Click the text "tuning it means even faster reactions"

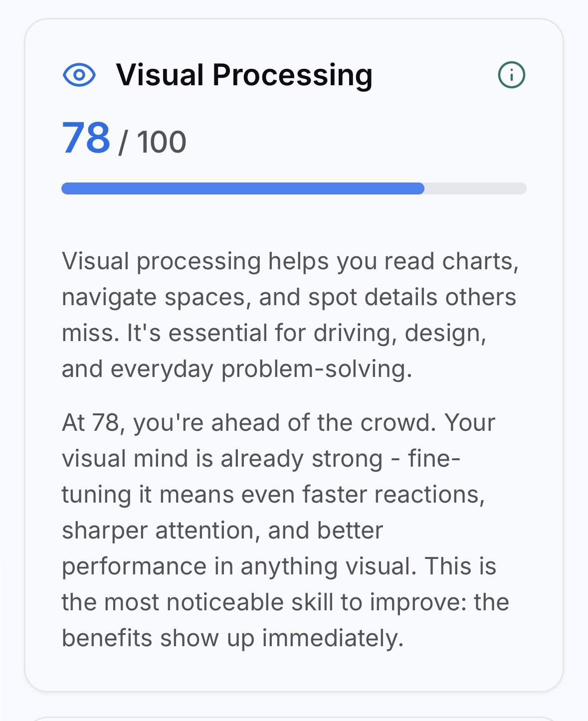(x=273, y=495)
